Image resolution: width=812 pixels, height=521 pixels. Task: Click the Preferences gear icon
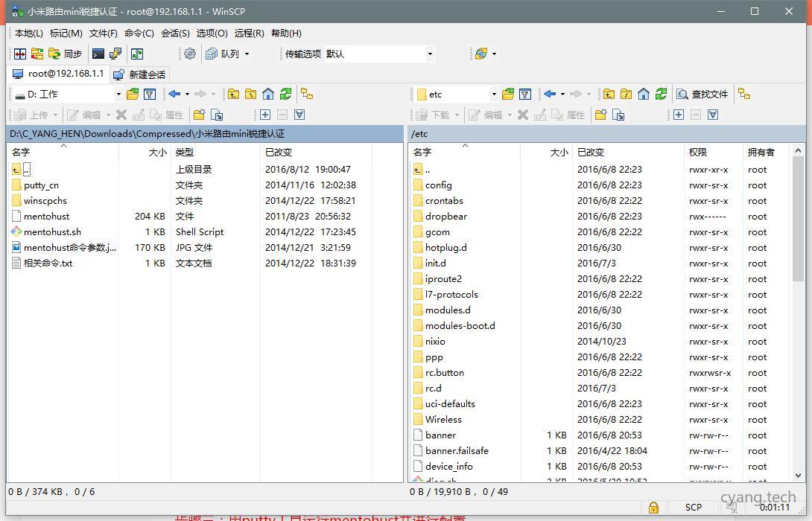(x=189, y=53)
